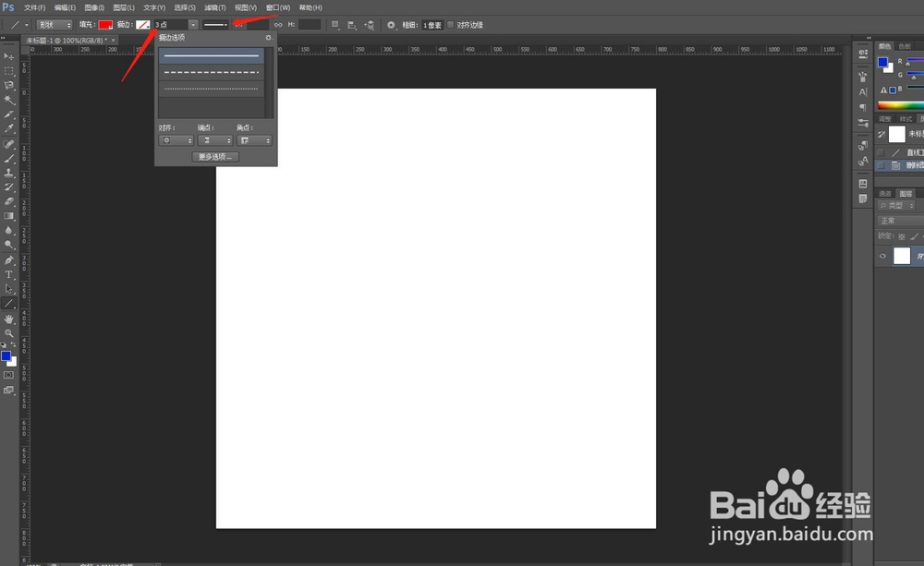Screen dimensions: 924x566
Task: Select the Blur tool
Action: point(9,231)
